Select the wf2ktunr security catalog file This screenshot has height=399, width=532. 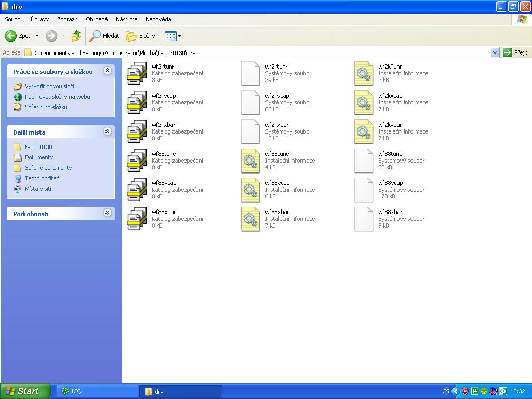coord(138,73)
